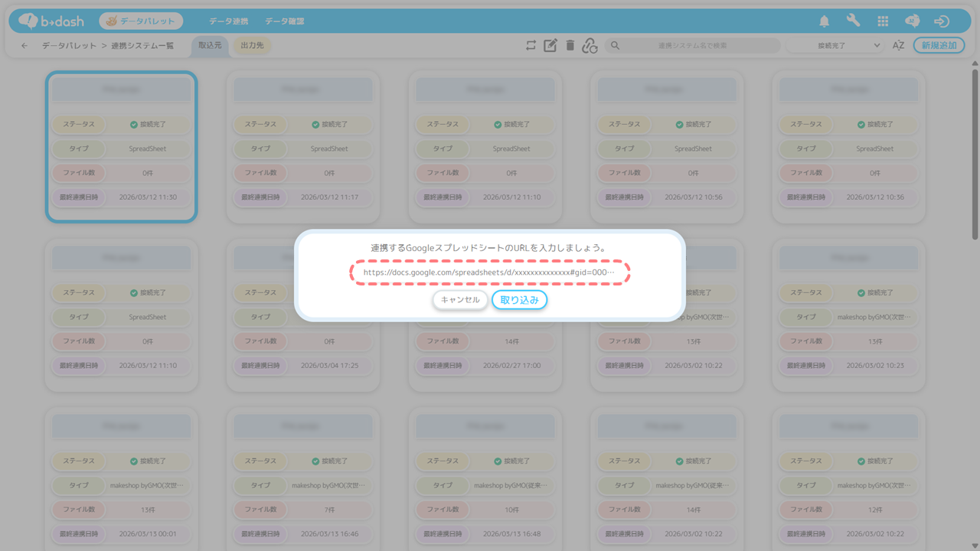
Task: Click the chat support mascot icon
Action: (x=912, y=21)
